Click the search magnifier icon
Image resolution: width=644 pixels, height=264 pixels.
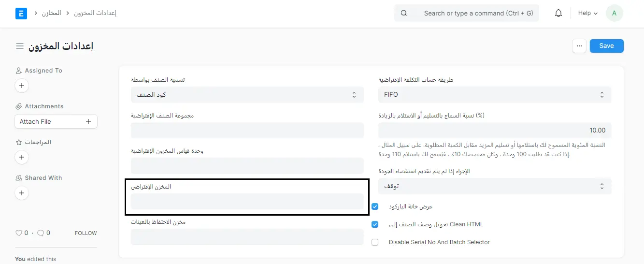click(x=404, y=14)
